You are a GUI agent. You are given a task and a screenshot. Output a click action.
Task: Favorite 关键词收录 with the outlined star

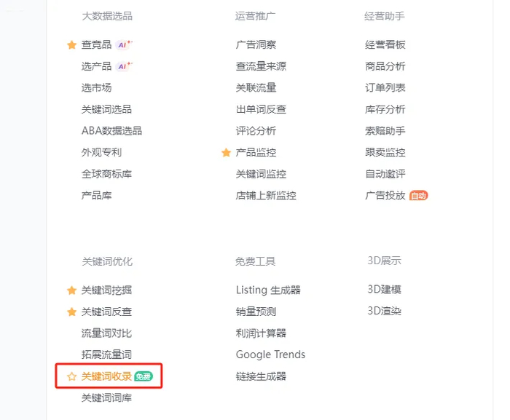tap(71, 377)
